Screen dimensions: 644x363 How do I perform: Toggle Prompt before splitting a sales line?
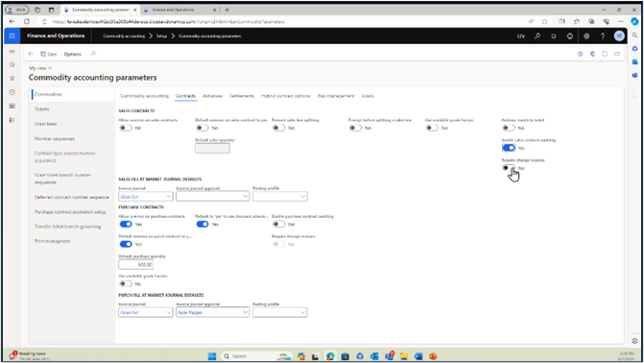(x=355, y=128)
